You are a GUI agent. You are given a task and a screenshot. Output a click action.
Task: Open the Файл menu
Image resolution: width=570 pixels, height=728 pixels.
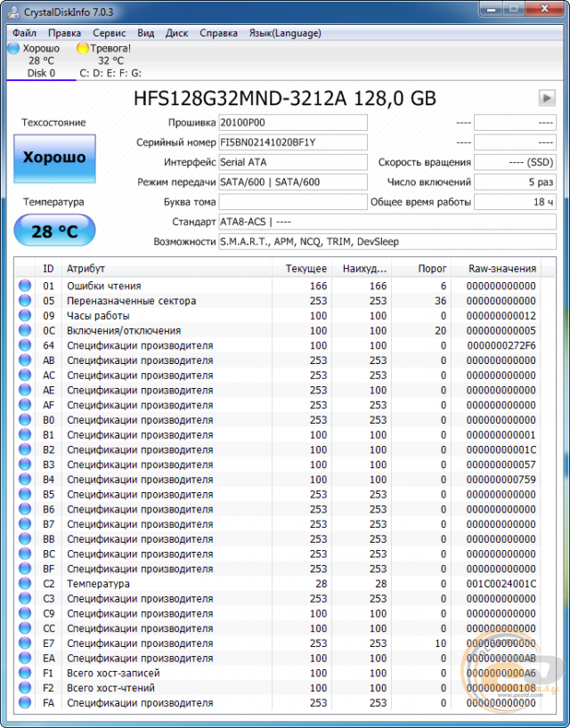[x=25, y=33]
